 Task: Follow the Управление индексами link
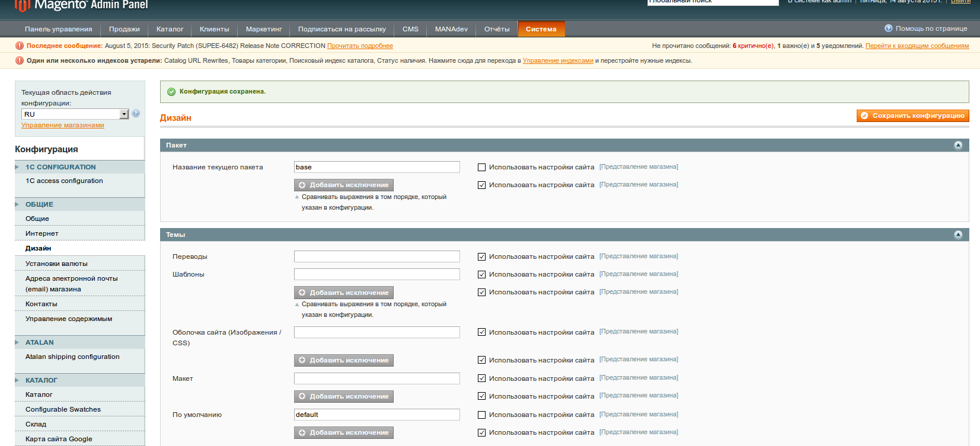coord(558,60)
